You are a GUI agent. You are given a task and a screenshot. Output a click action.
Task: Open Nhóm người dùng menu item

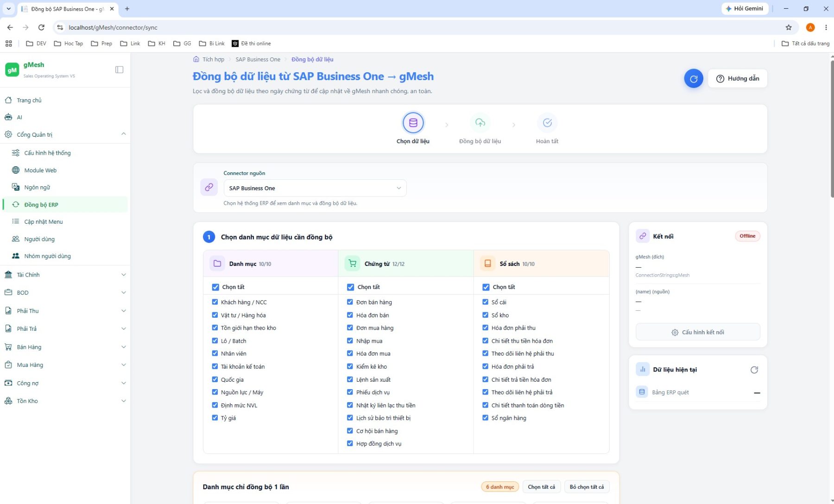point(65,256)
